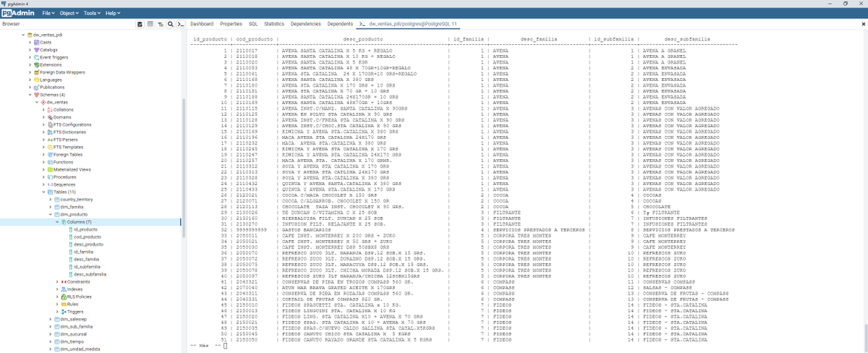Select the desc_subfamilia column in tree
Image resolution: width=868 pixels, height=353 pixels.
91,274
